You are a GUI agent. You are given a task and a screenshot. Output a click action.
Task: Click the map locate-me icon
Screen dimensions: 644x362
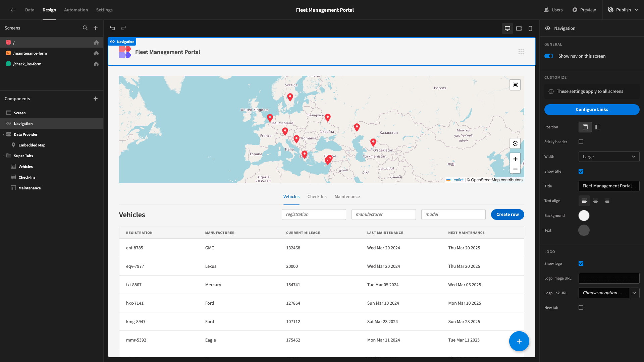[x=515, y=143]
